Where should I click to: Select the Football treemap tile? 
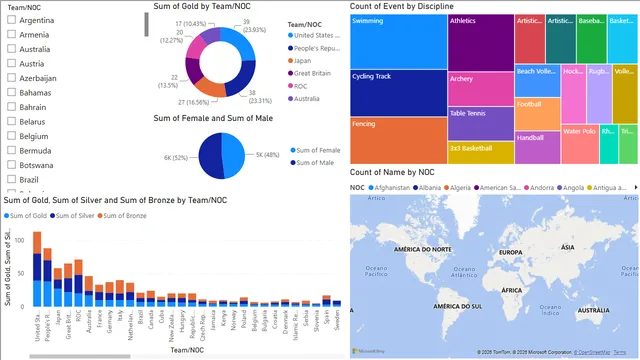(x=538, y=114)
